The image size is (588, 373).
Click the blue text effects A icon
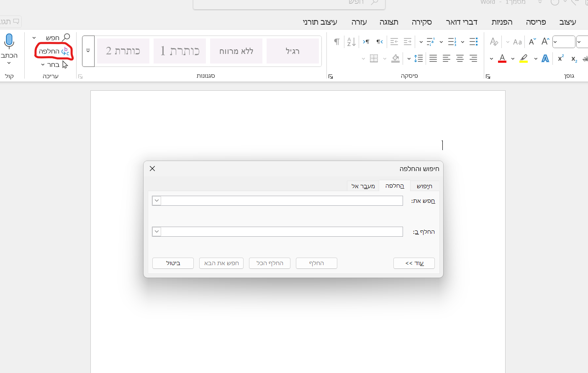click(545, 59)
